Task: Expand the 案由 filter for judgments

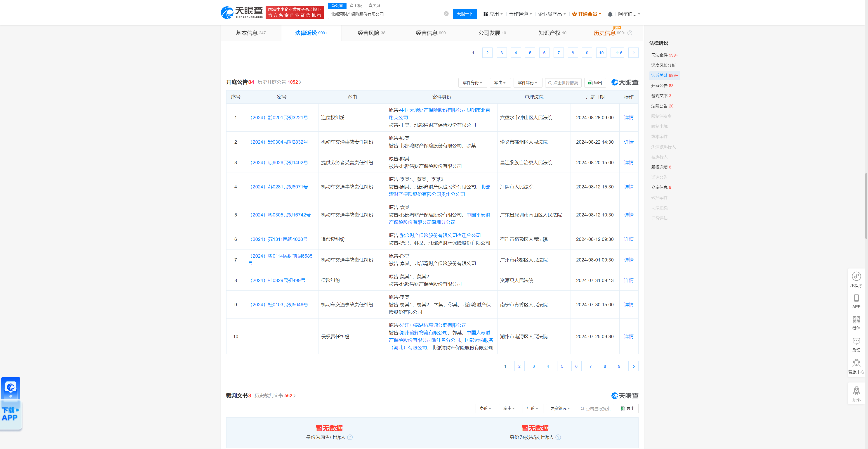Action: click(x=509, y=408)
